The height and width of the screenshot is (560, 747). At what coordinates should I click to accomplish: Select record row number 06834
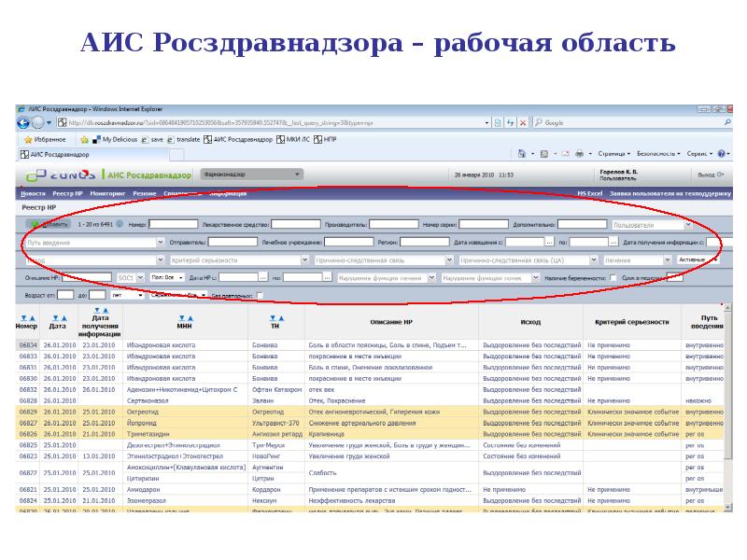370,344
